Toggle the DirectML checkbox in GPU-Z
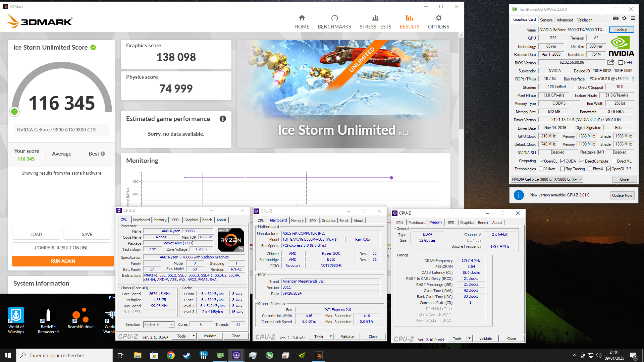The image size is (644, 362). click(614, 161)
